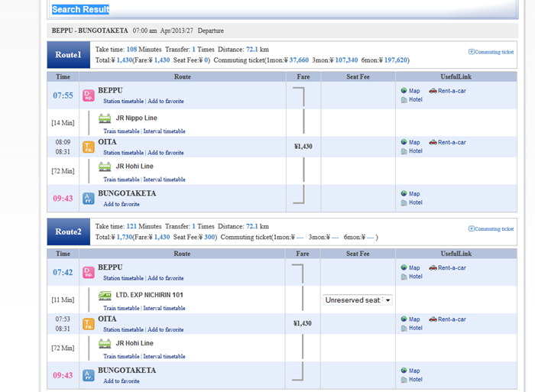Viewport: 535px width, 392px height.
Task: Click the ¥1,430 fare cell in Route1 OITA row
Action: click(303, 147)
